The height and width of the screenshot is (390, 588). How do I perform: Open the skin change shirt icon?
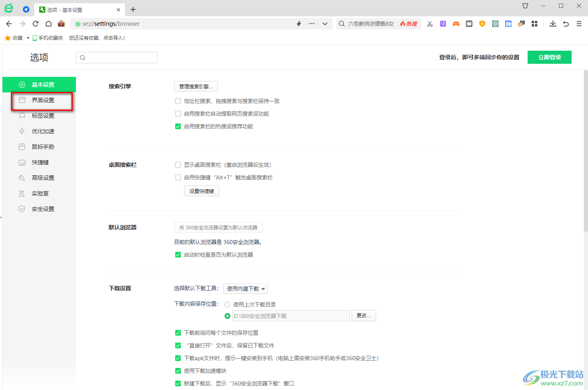(526, 6)
